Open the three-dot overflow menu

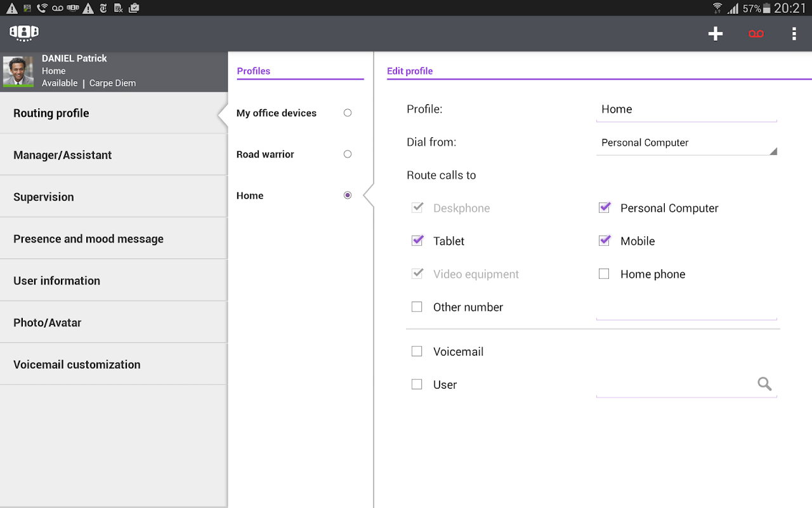(x=794, y=34)
